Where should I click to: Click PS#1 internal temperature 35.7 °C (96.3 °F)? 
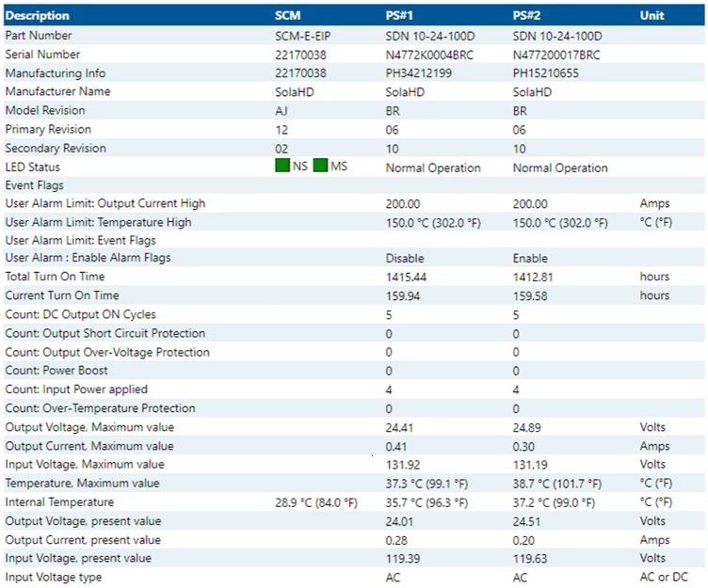426,502
